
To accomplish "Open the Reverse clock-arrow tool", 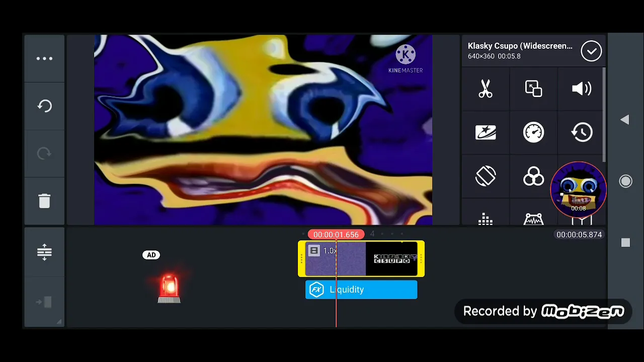I will click(x=582, y=133).
